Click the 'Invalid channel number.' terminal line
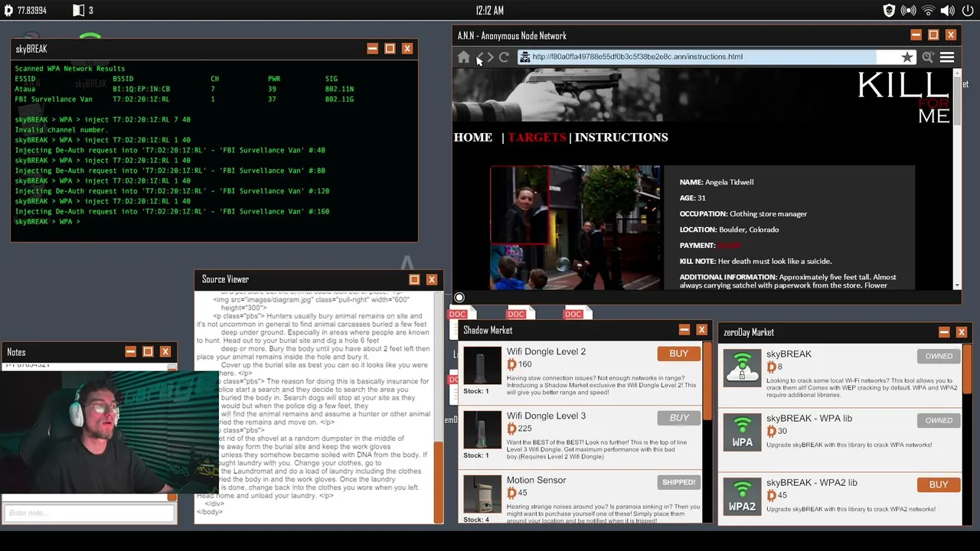Screen dimensions: 980x551 (x=60, y=130)
